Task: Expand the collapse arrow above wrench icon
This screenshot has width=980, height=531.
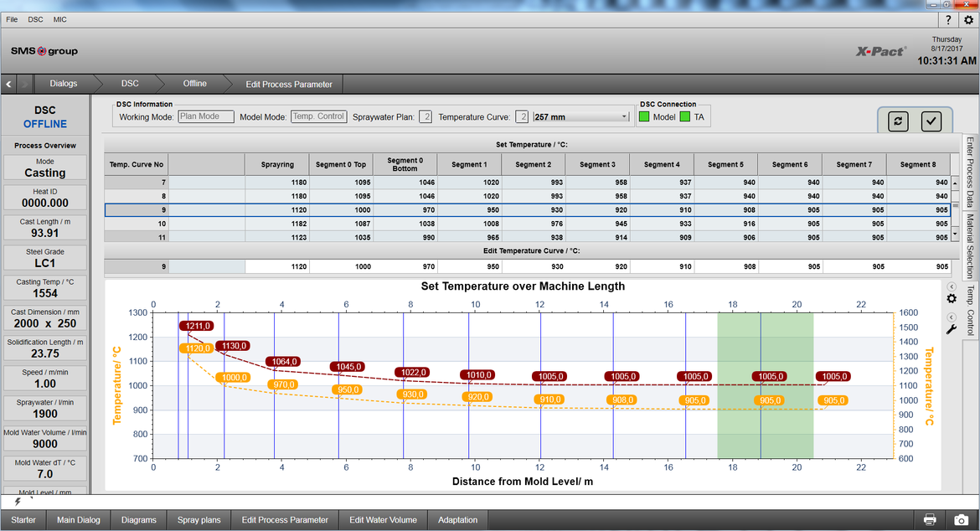Action: [952, 317]
